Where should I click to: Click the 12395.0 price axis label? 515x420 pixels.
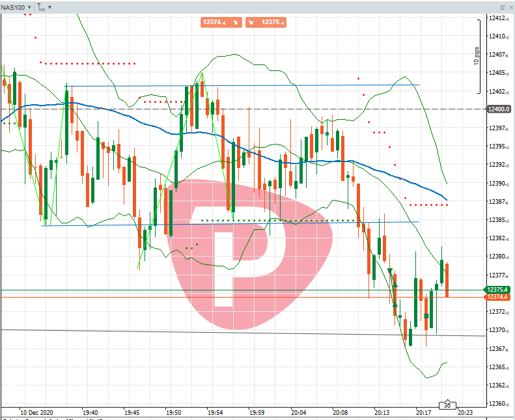pos(499,147)
